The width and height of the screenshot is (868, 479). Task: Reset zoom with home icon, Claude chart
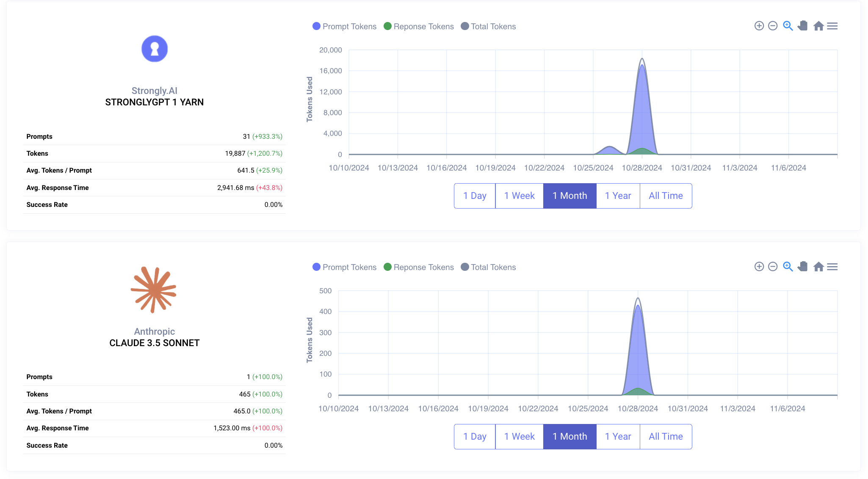tap(818, 267)
